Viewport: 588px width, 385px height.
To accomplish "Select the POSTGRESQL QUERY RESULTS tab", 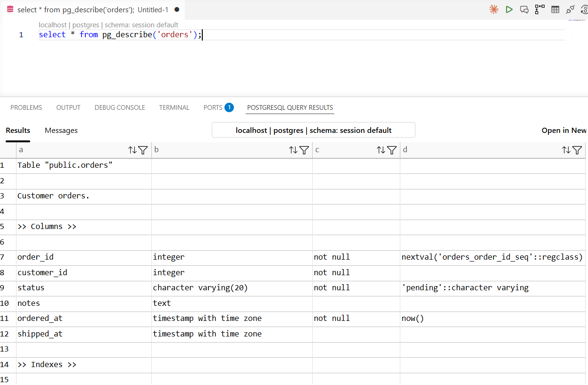I will (x=290, y=107).
